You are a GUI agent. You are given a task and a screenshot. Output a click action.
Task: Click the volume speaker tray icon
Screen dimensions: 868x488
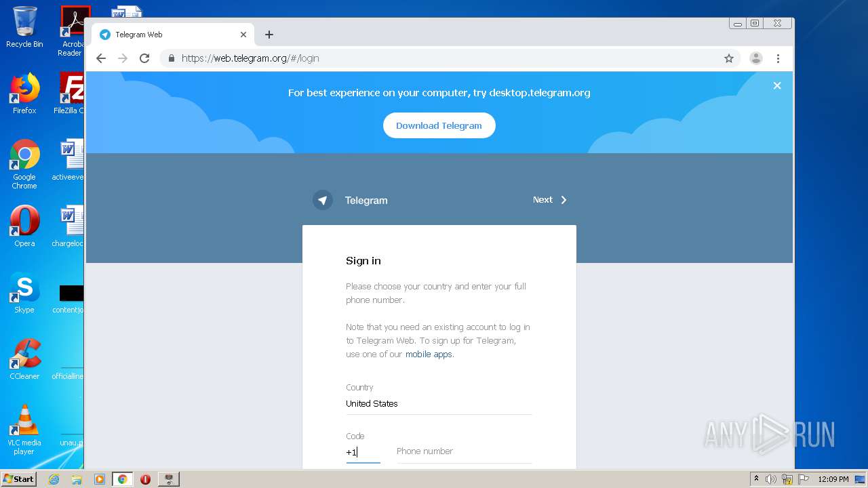click(771, 479)
